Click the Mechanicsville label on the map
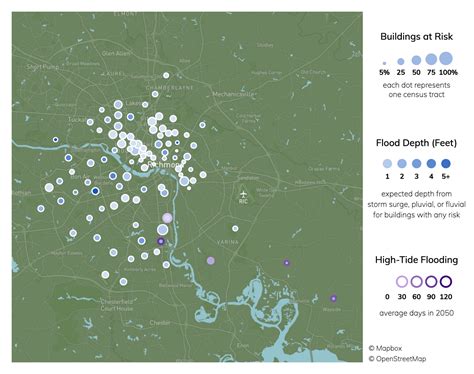This screenshot has width=474, height=374. [x=234, y=94]
